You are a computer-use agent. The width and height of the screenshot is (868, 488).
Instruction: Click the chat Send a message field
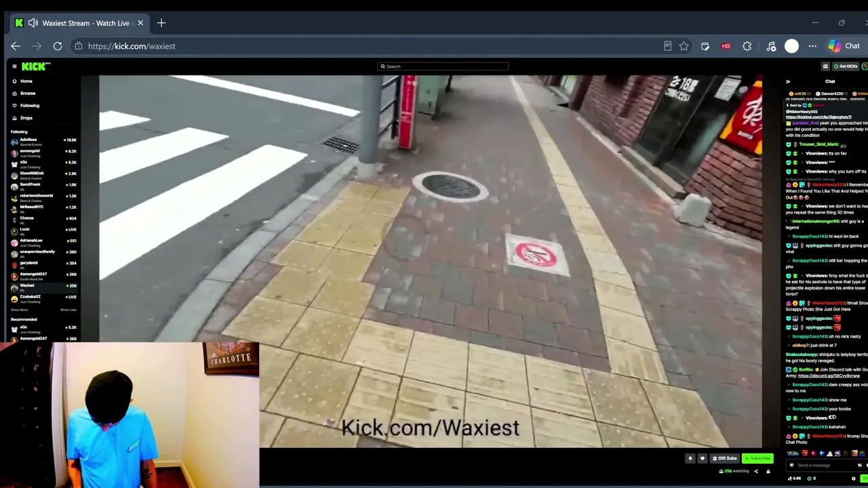click(826, 465)
